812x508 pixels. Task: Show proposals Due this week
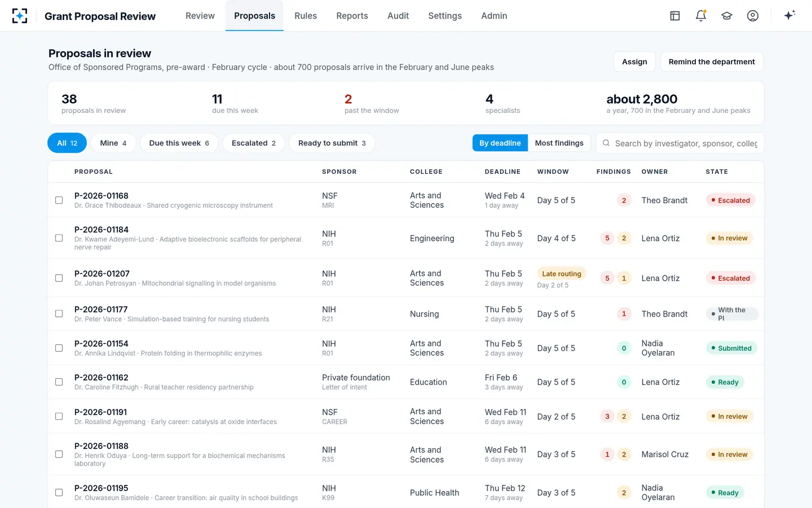(x=179, y=143)
